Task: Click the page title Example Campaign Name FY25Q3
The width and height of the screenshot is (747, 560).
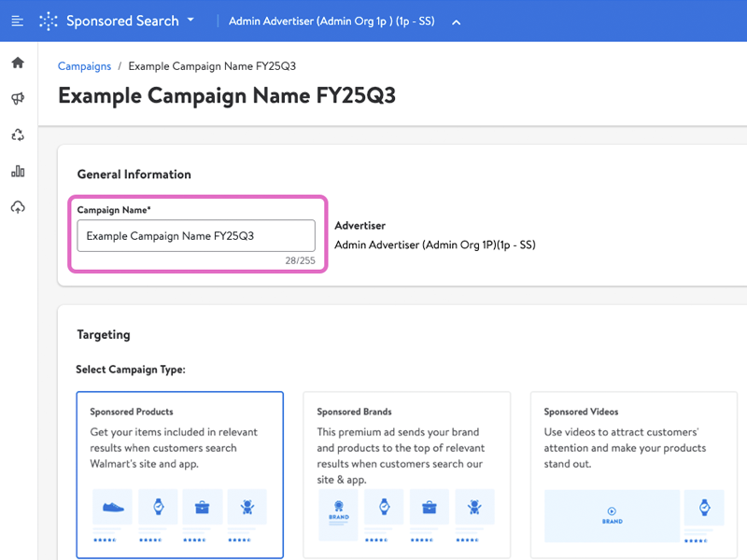Action: [227, 95]
